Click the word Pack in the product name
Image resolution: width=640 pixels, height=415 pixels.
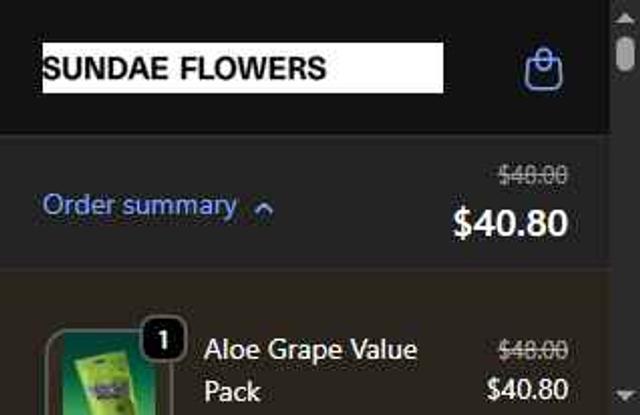tap(232, 390)
